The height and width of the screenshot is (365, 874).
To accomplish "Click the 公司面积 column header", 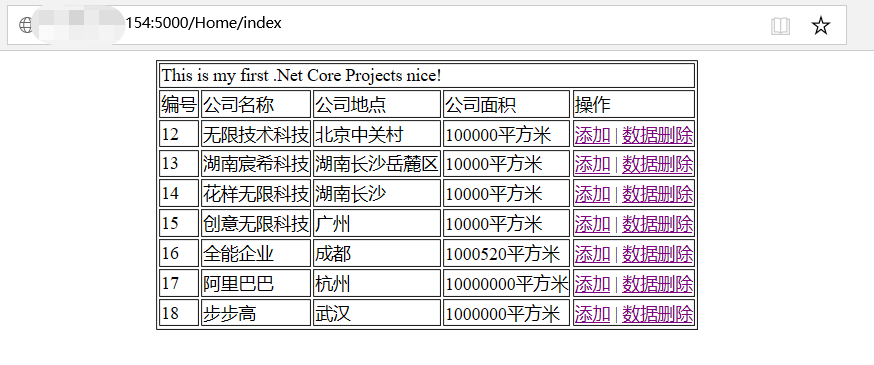I will 507,104.
